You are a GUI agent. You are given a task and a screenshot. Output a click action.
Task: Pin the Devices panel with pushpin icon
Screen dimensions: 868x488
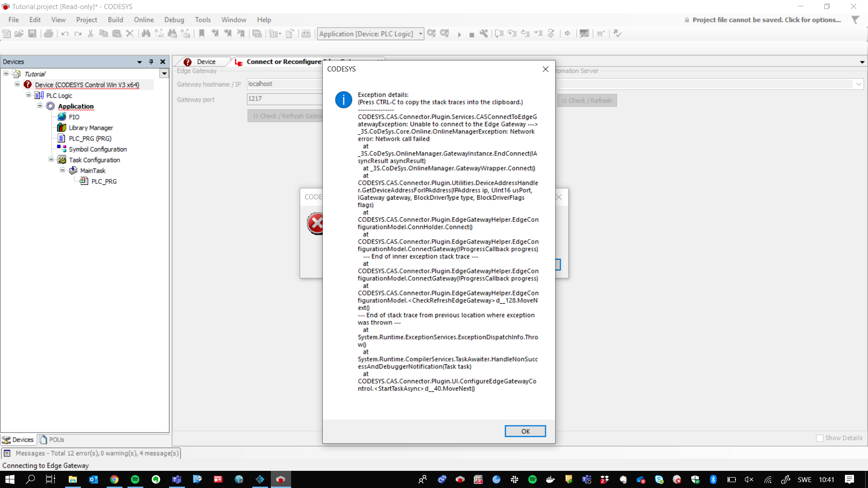(151, 62)
